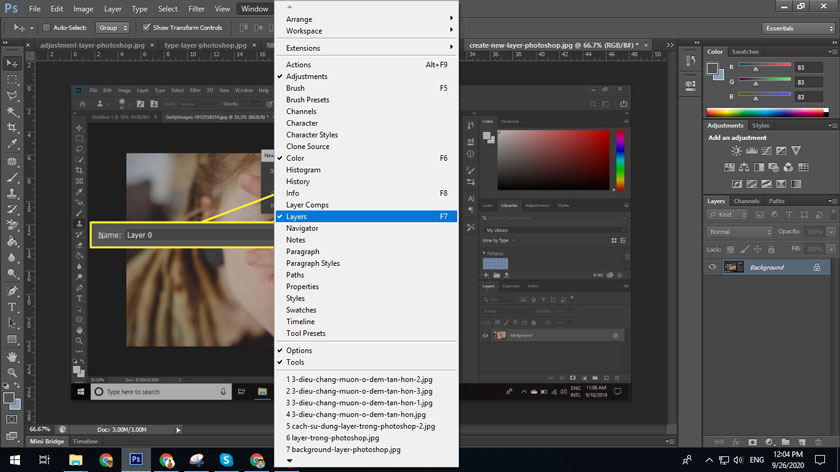Image resolution: width=840 pixels, height=472 pixels.
Task: Add a Levels adjustment
Action: [752, 151]
